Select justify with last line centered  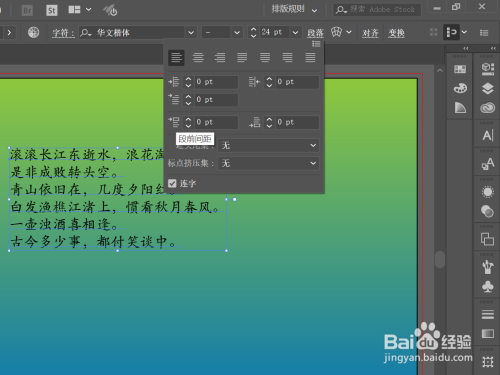click(265, 58)
